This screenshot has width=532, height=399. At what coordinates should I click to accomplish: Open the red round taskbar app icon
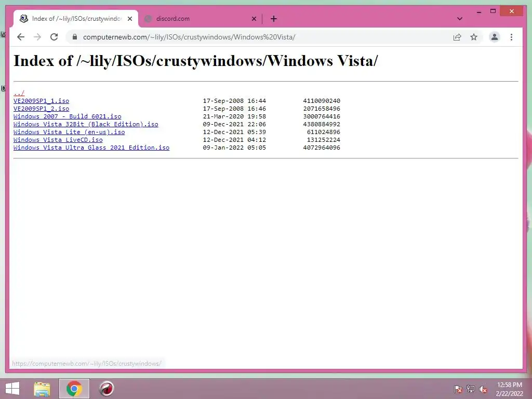107,389
